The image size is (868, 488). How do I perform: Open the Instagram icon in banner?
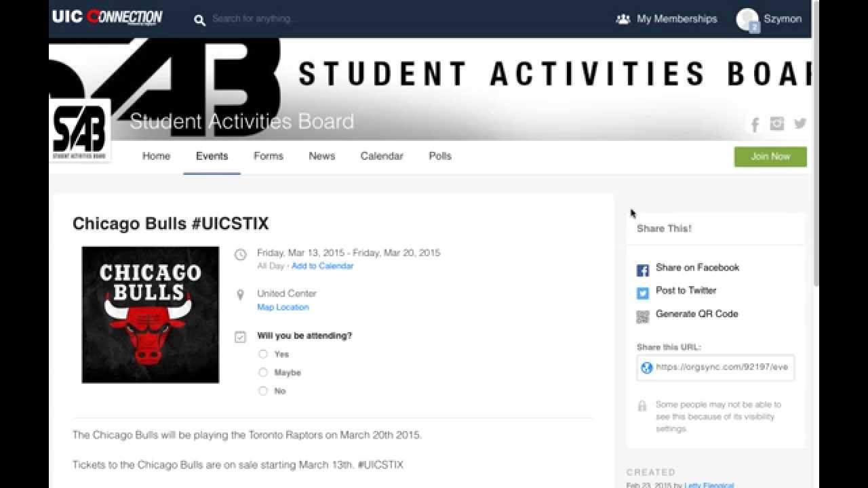click(777, 123)
